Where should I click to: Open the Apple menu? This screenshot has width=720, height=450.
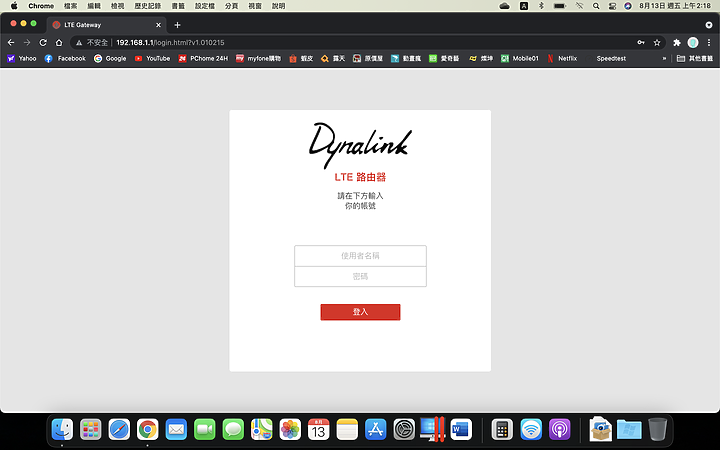(x=14, y=6)
